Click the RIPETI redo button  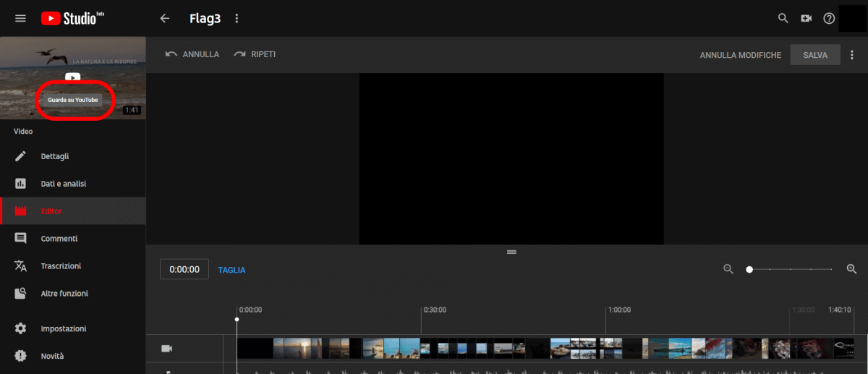pyautogui.click(x=255, y=54)
